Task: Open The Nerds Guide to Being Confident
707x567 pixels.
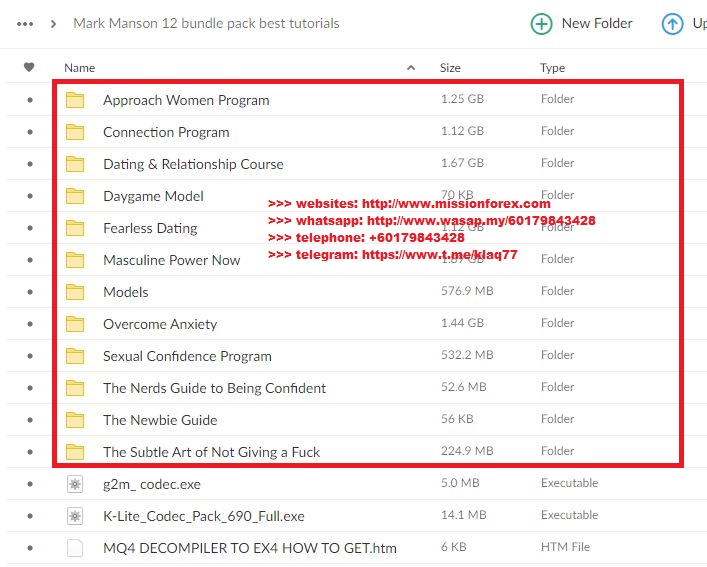Action: [x=215, y=389]
